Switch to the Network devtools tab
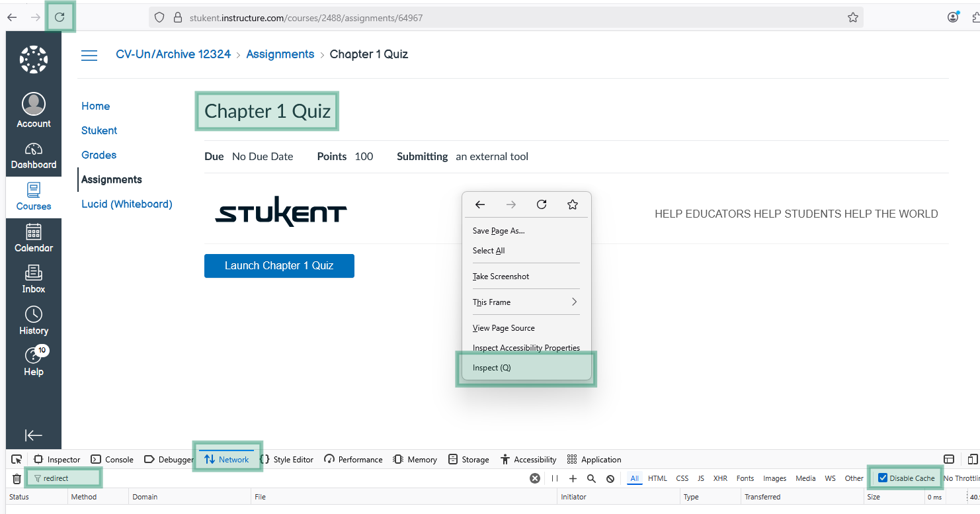The image size is (980, 514). pyautogui.click(x=227, y=459)
